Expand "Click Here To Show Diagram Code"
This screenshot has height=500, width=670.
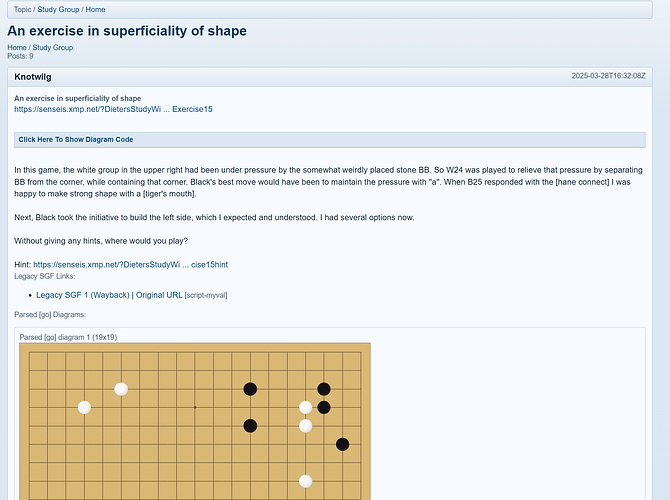tap(76, 140)
